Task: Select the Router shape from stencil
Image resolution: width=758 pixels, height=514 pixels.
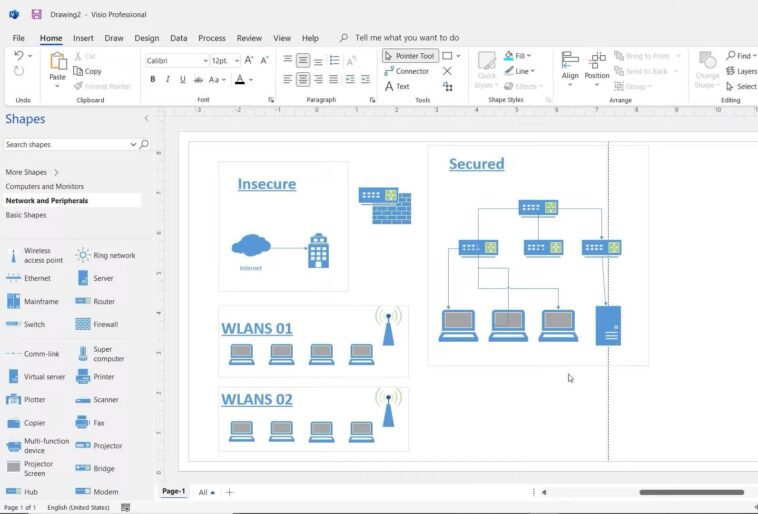Action: (96, 301)
